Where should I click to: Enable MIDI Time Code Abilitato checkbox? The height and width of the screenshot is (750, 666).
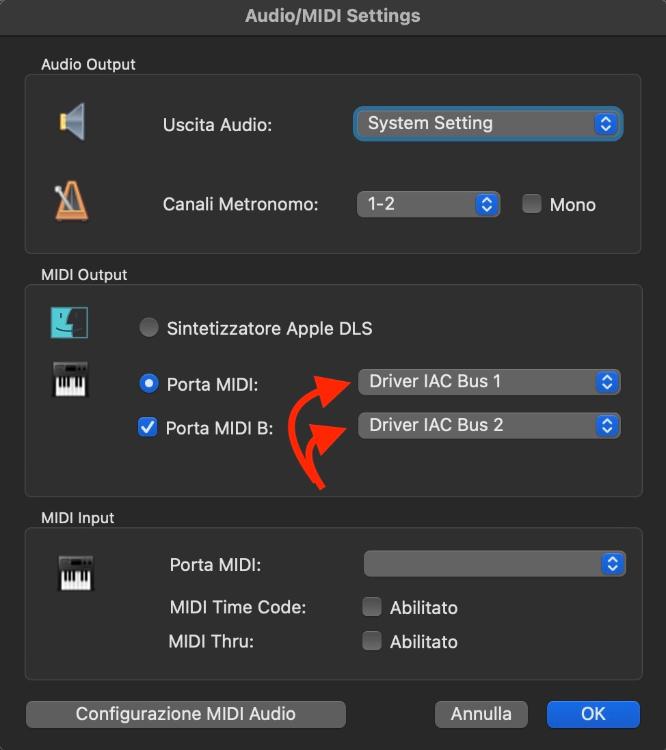coord(372,607)
